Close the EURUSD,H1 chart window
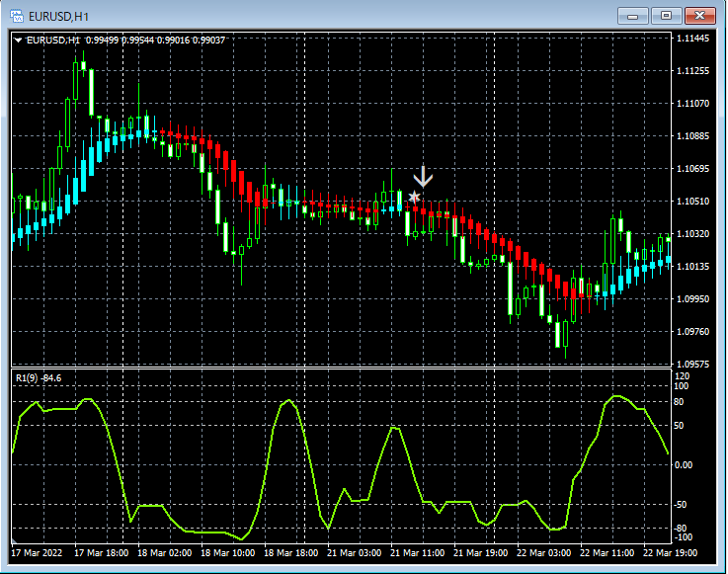 700,15
